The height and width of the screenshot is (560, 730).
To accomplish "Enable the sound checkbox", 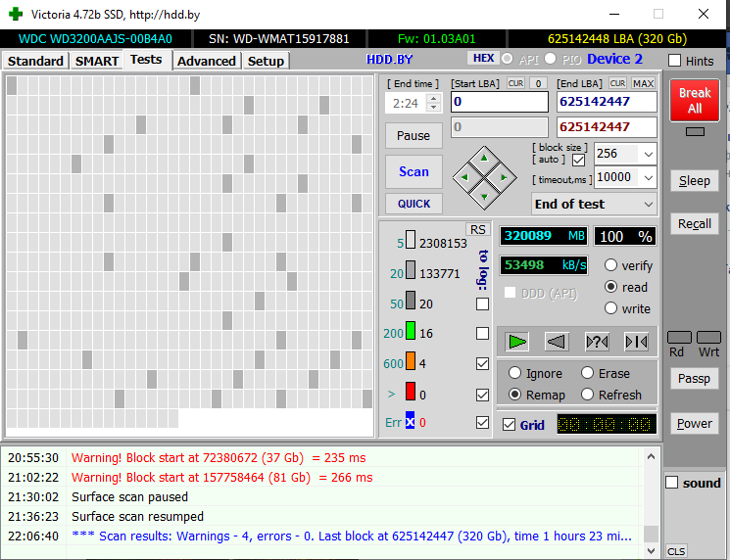I will 671,483.
